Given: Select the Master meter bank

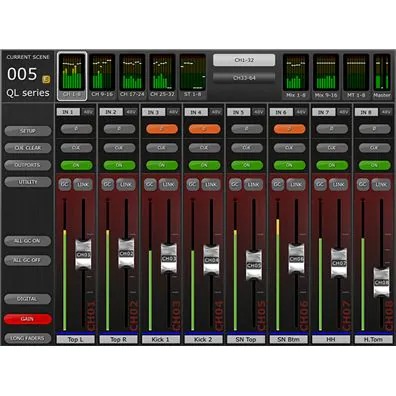Looking at the screenshot, I should point(382,76).
